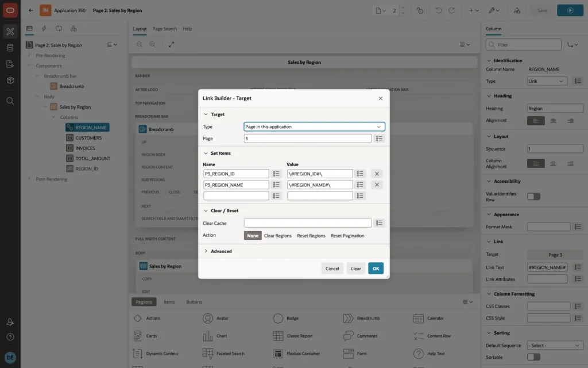
Task: Click the back arrow in the top bar
Action: click(x=31, y=10)
